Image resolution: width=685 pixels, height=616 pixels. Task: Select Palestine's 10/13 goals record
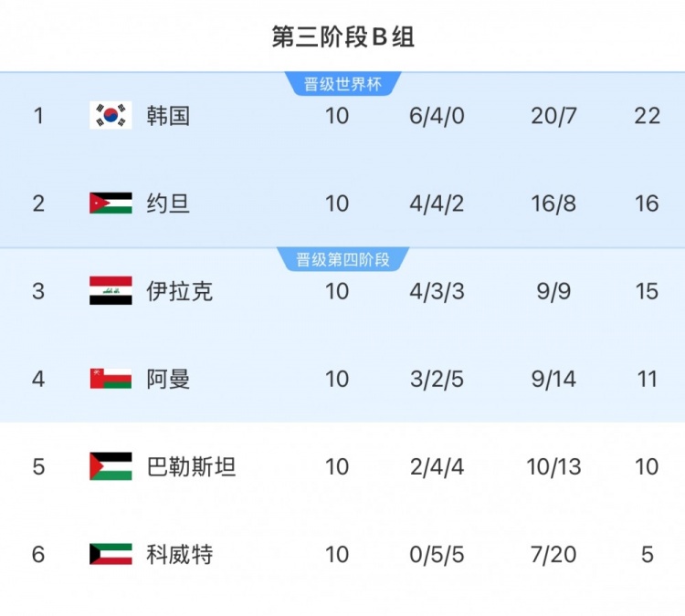click(553, 466)
